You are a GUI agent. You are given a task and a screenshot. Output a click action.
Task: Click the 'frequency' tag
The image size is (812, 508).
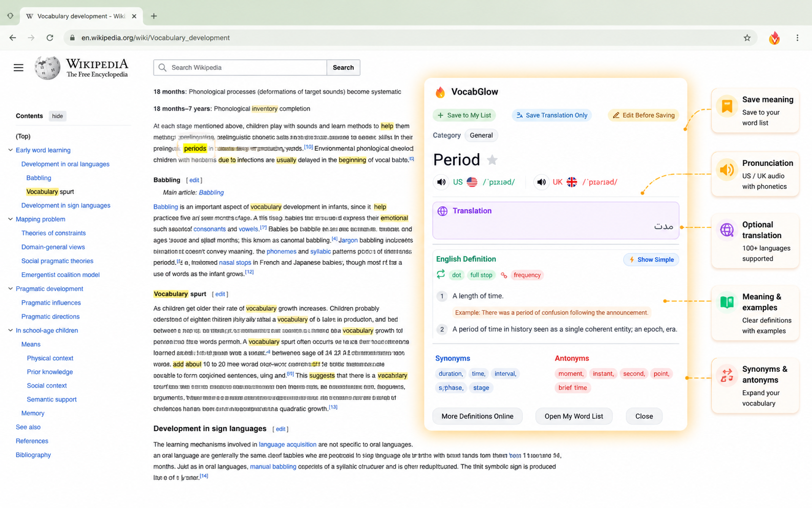[527, 275]
